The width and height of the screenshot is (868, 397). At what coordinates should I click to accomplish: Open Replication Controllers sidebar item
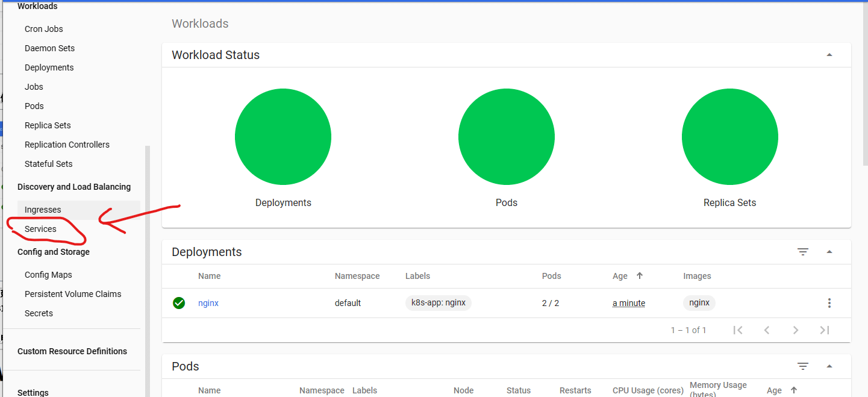point(67,145)
